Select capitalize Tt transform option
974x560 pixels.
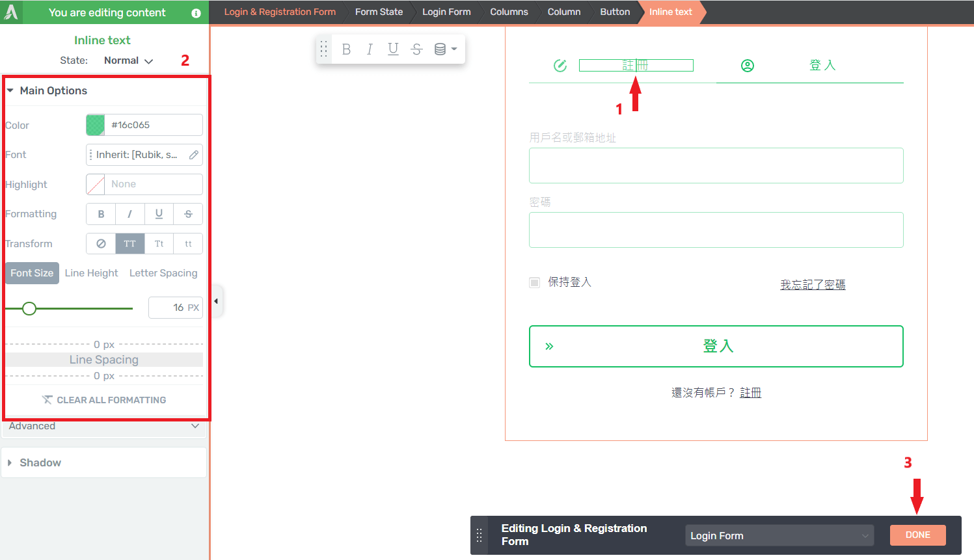tap(159, 244)
